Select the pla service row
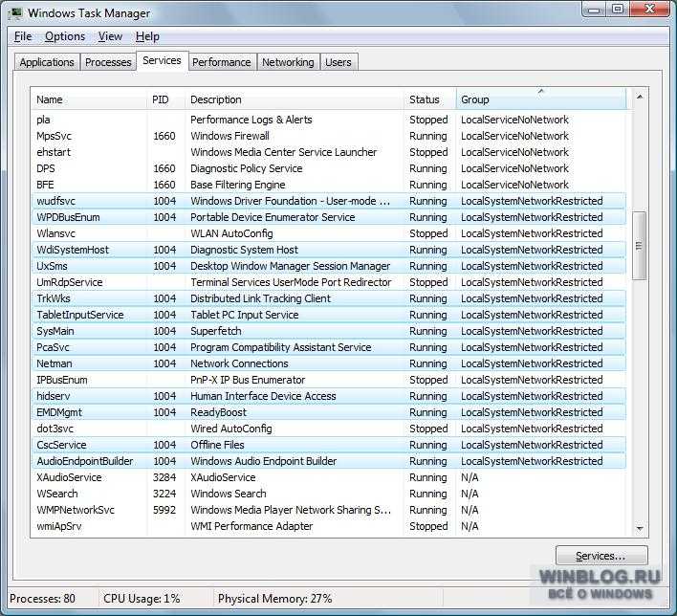Viewport: 677px width, 616px height. click(328, 120)
